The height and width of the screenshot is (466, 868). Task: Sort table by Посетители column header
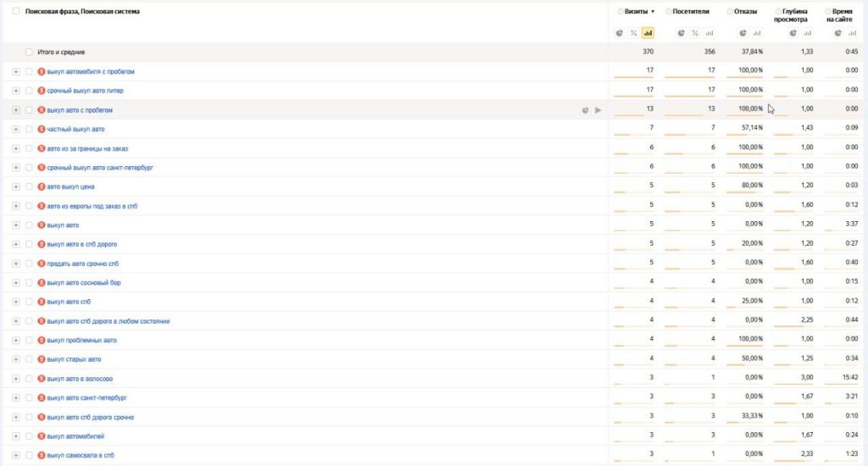pos(691,12)
